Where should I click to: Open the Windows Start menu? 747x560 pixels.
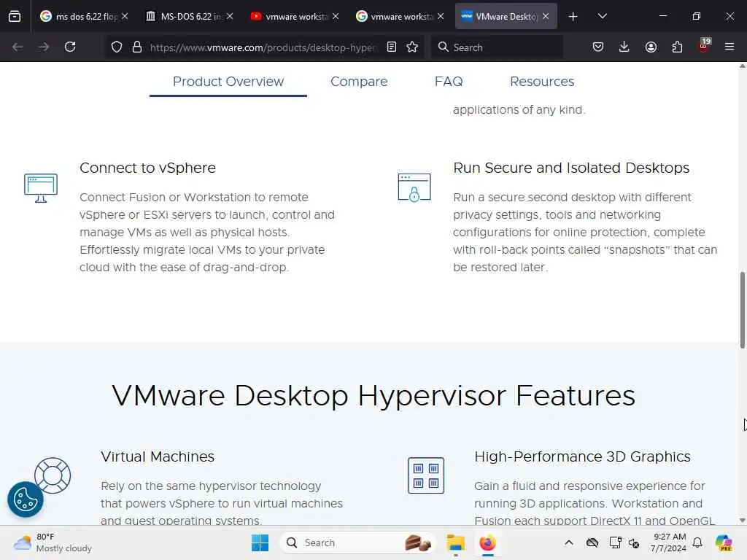coord(260,542)
